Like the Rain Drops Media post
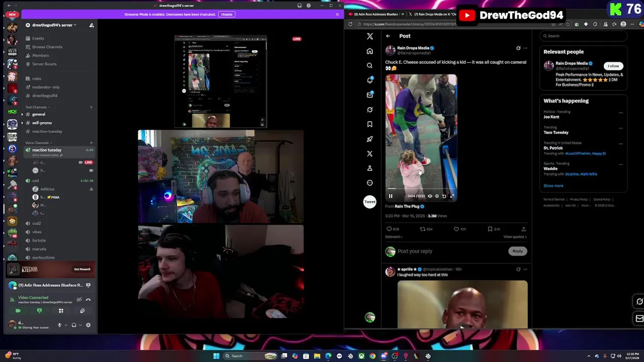 pyautogui.click(x=456, y=229)
